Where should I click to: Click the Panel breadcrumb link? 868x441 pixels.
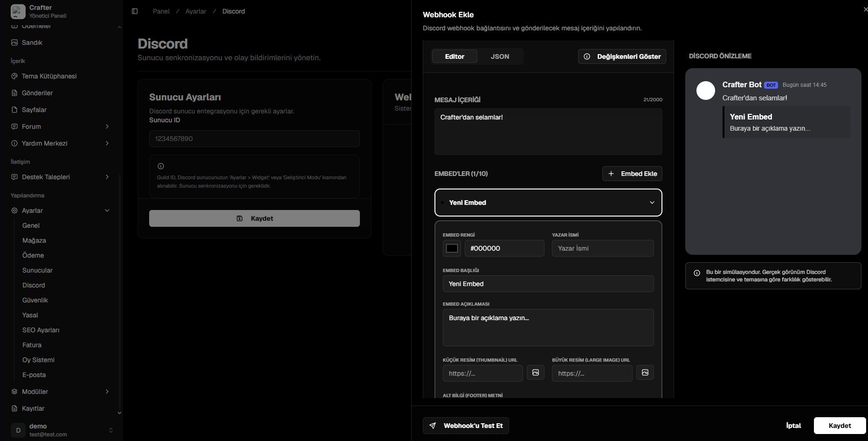click(161, 11)
